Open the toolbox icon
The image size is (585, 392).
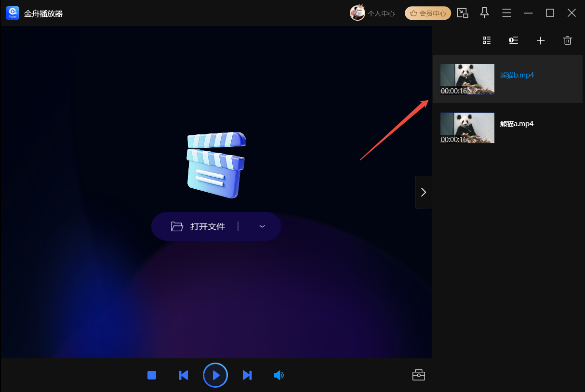[419, 375]
